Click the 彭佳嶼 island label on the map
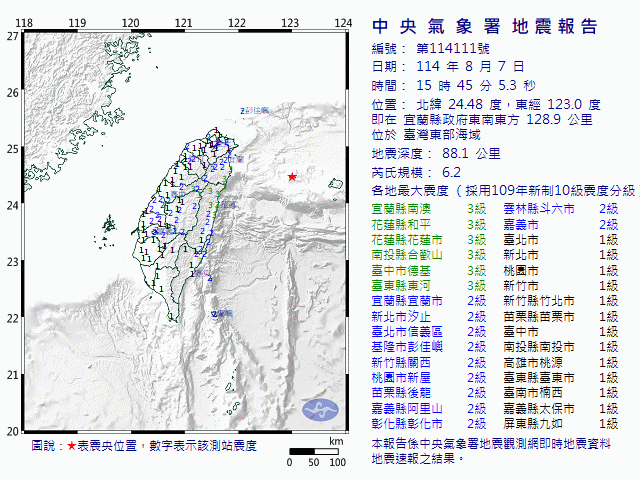This screenshot has width=640, height=480. pos(258,111)
